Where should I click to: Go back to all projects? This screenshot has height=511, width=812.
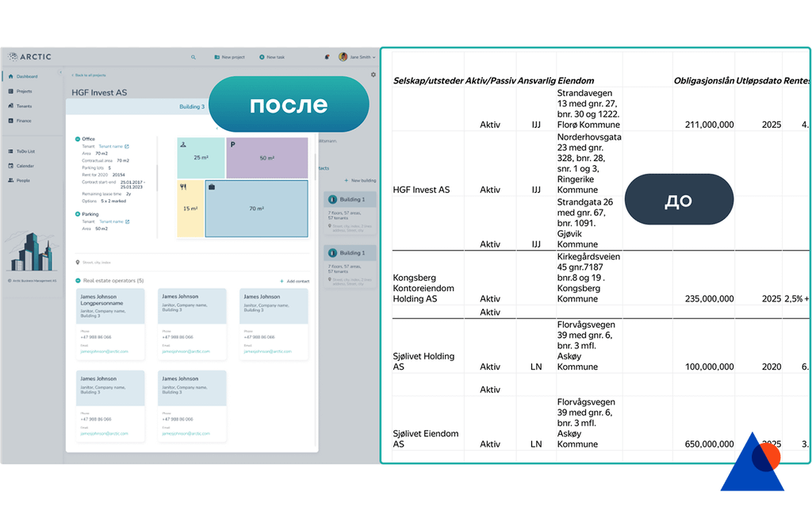pos(89,75)
